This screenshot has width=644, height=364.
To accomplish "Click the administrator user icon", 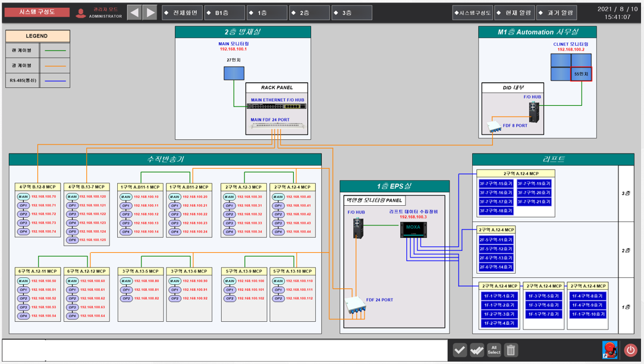I will [81, 12].
